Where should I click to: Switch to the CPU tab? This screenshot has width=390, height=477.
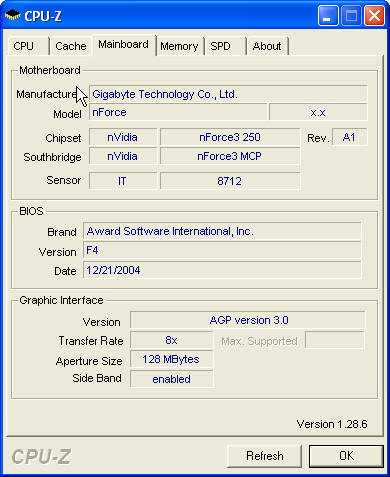[x=28, y=46]
